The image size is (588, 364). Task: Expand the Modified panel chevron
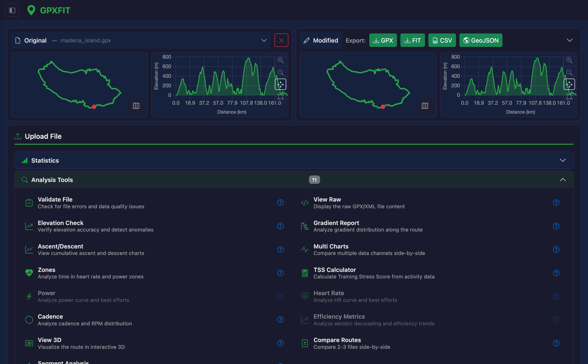(x=570, y=40)
